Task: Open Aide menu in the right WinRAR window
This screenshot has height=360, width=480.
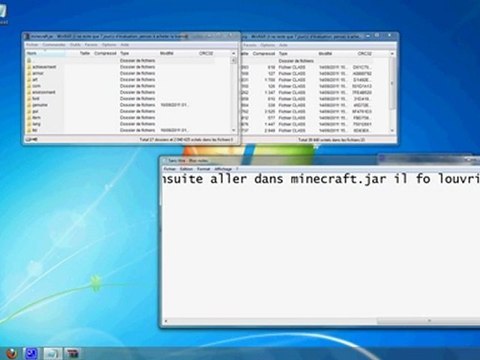Action: [283, 45]
